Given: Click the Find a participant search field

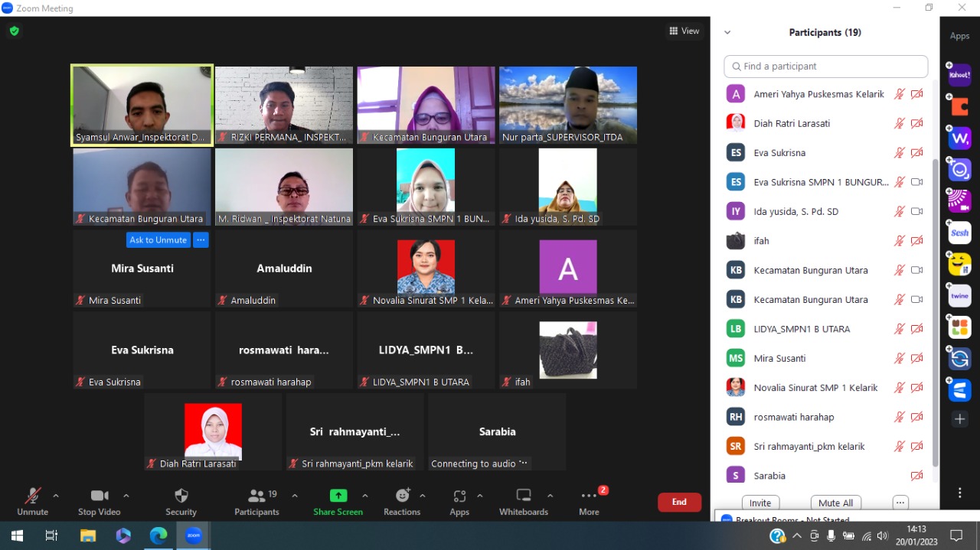Looking at the screenshot, I should pos(825,67).
